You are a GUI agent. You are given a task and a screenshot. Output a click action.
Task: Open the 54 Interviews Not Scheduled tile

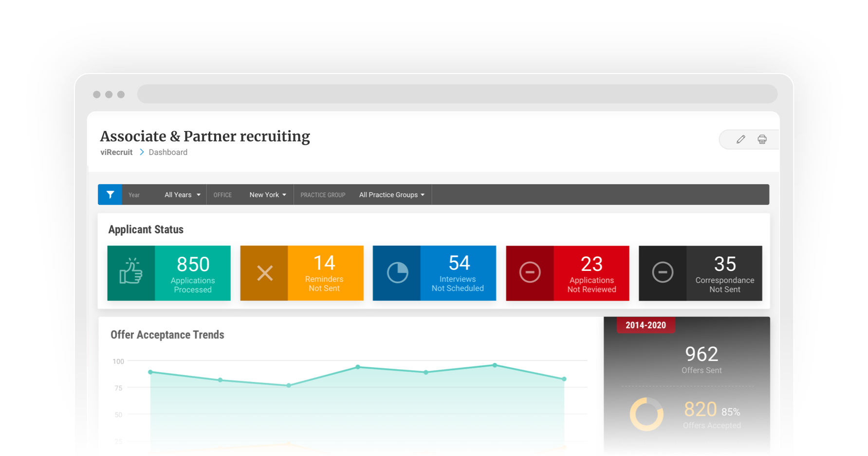click(458, 273)
